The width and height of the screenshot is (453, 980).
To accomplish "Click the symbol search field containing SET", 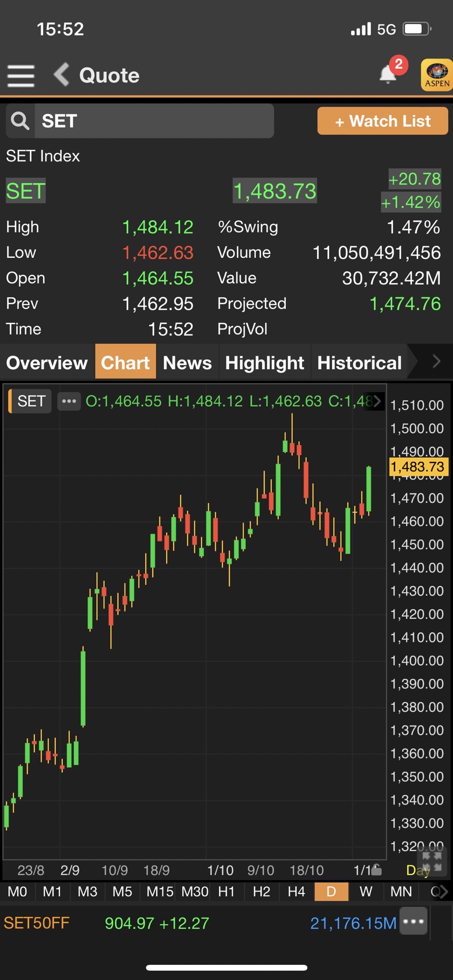I will click(x=154, y=121).
